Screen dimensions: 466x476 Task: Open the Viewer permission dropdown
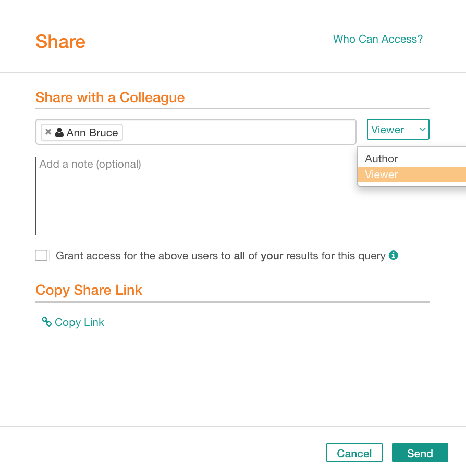pos(398,129)
